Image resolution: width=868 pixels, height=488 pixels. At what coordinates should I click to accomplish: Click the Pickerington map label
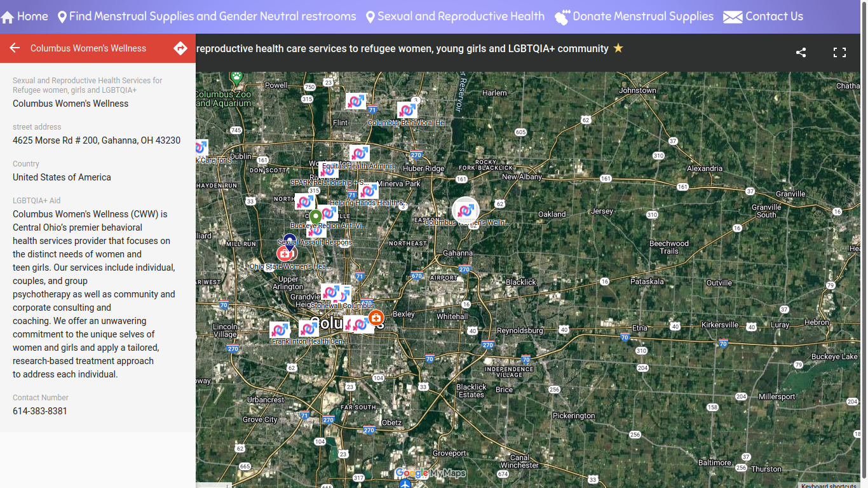pyautogui.click(x=574, y=416)
